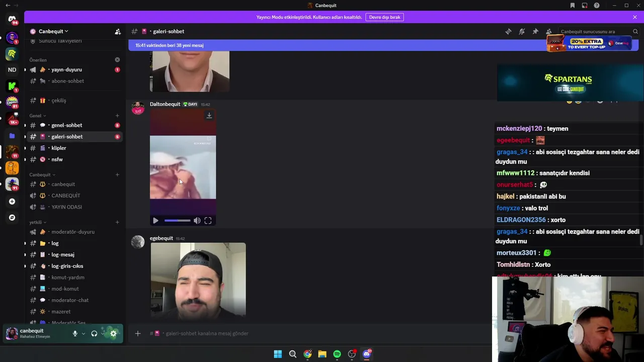Click the Devre dışı bırak button

tap(384, 17)
